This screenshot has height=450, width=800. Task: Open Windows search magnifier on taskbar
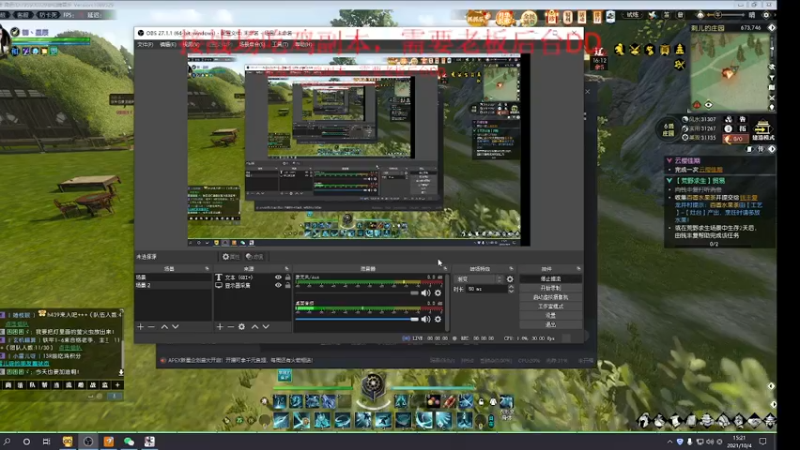[x=7, y=442]
